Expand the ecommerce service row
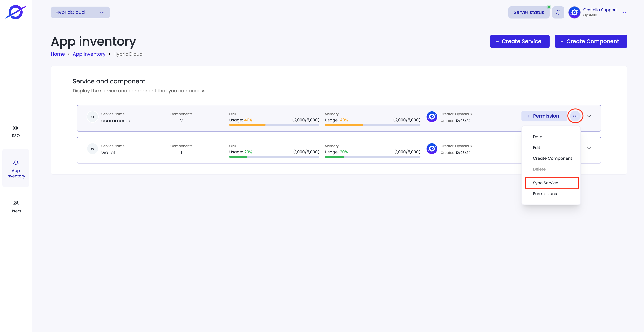644x332 pixels. [x=589, y=116]
